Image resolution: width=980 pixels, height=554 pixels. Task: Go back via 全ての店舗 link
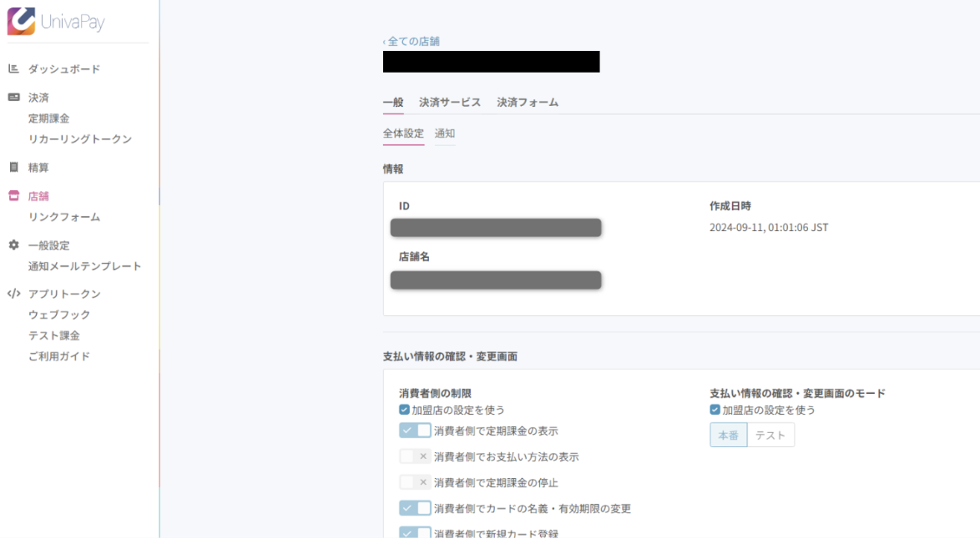tap(412, 41)
